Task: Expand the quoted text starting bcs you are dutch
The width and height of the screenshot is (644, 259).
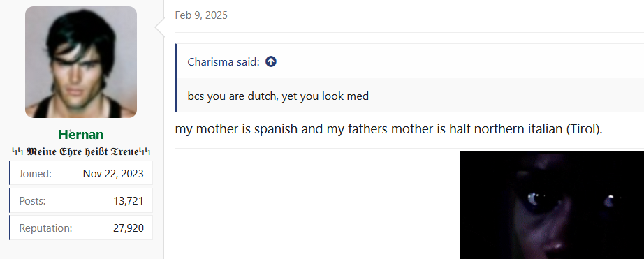Action: pyautogui.click(x=278, y=96)
